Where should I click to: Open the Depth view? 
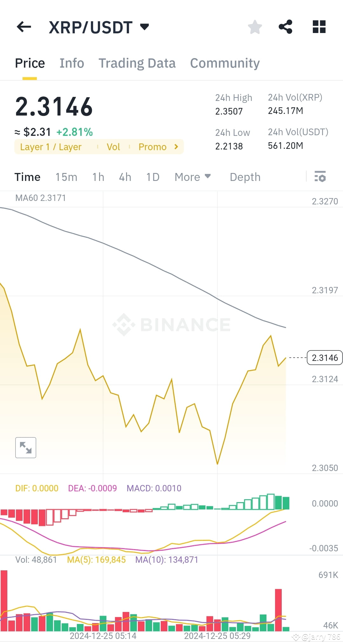[245, 177]
